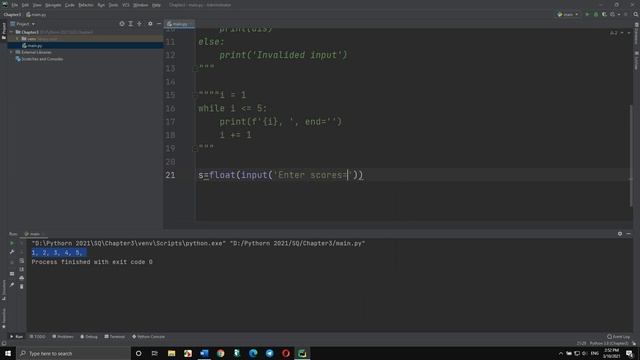Toggle Project side tab on left edge

(4, 31)
